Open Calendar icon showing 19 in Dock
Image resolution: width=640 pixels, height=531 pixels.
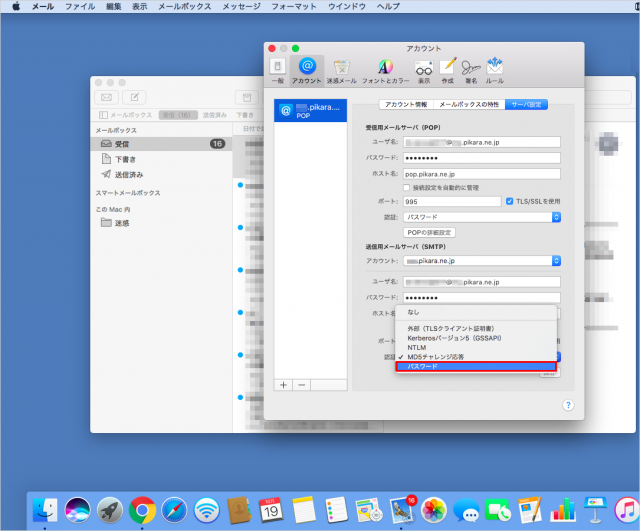point(271,510)
